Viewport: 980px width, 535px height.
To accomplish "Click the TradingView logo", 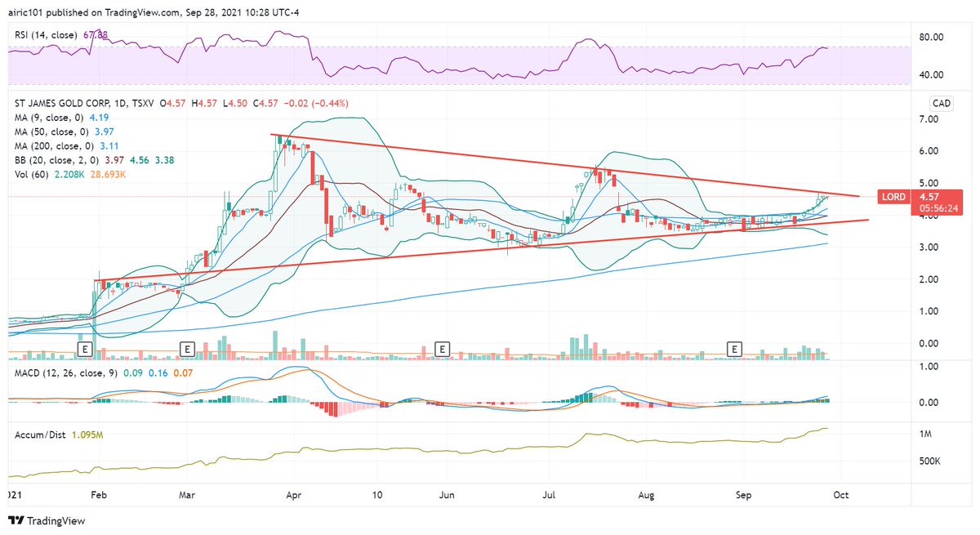I will tap(47, 520).
